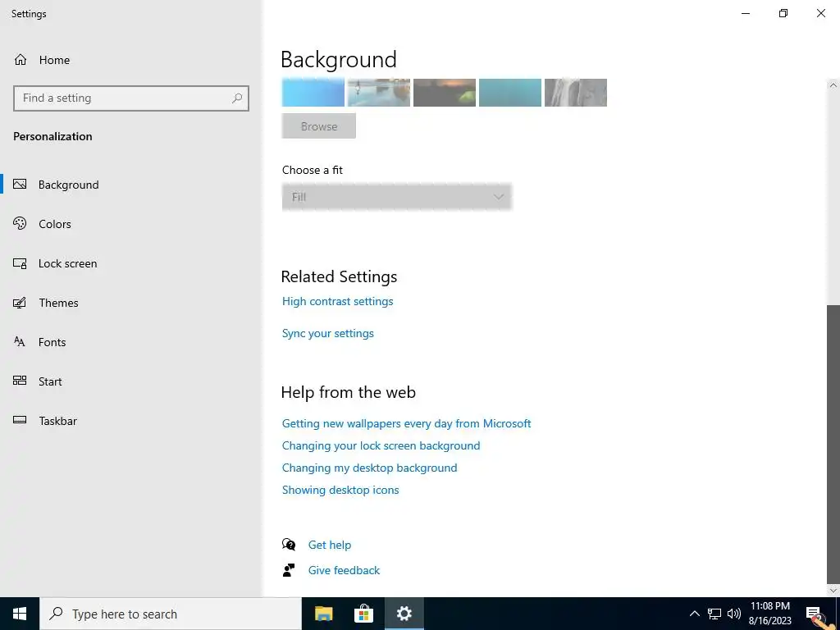Select the dark sunset tent wallpaper thumbnail
The width and height of the screenshot is (840, 630).
pos(444,92)
